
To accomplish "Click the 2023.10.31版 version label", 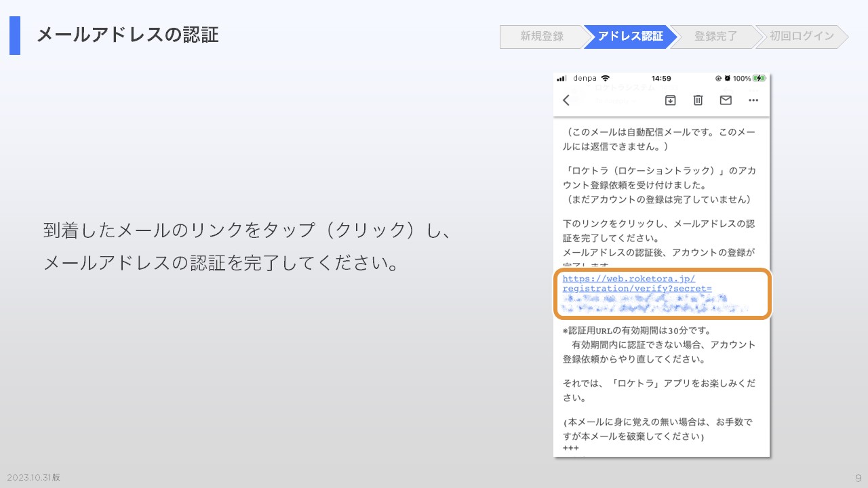I will click(x=34, y=477).
